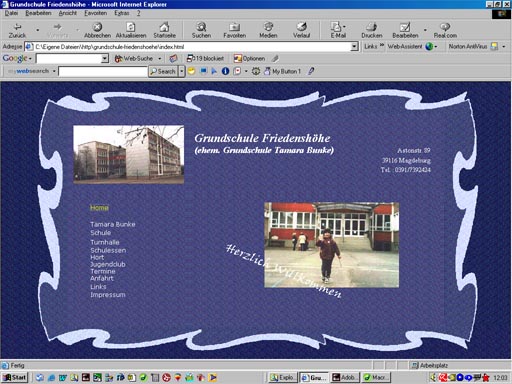This screenshot has width=512, height=384.
Task: Expand the Links toolbar chevron
Action: click(x=382, y=45)
